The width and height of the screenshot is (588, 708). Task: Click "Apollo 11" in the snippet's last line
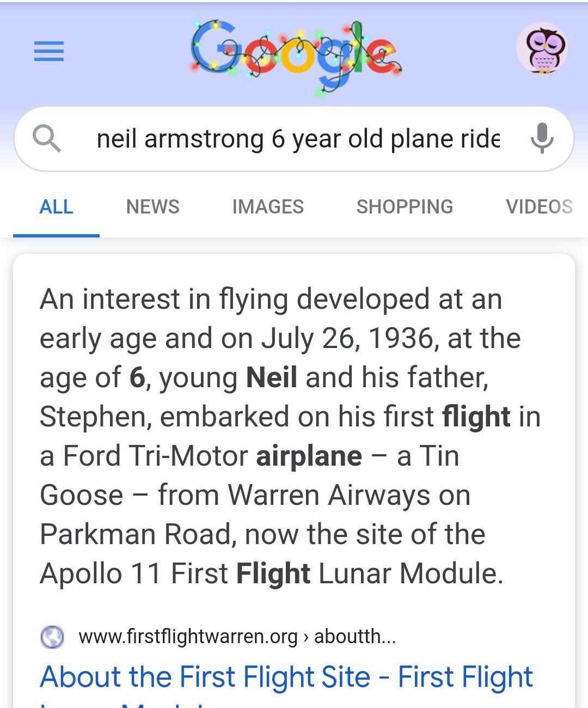(101, 573)
